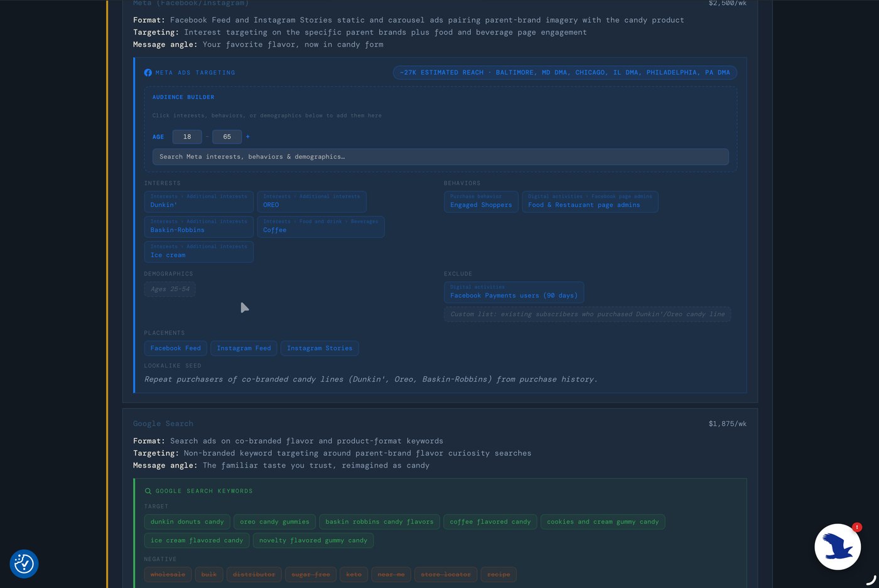Select the Engaged Shoppers behavior chip

(481, 201)
